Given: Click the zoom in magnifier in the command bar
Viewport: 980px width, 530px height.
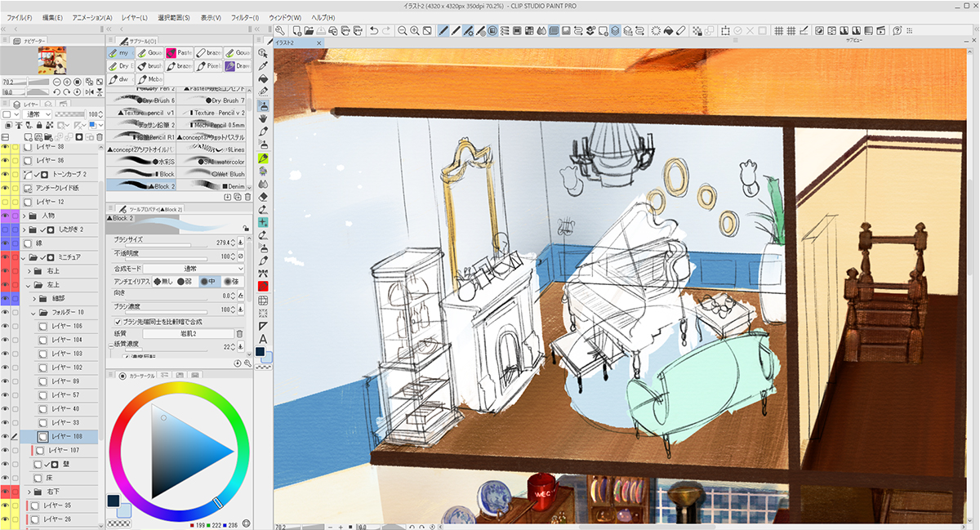Looking at the screenshot, I should (x=414, y=31).
